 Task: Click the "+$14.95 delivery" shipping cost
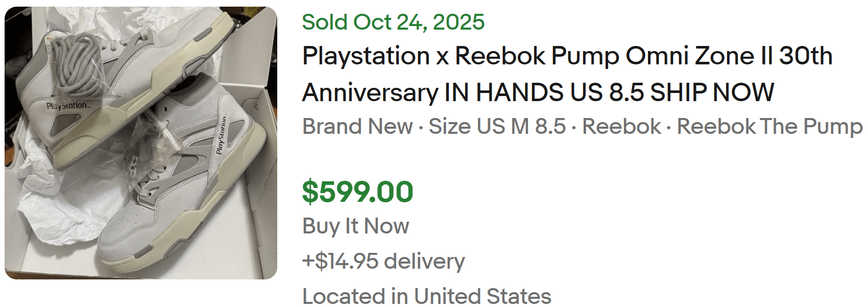tap(383, 261)
